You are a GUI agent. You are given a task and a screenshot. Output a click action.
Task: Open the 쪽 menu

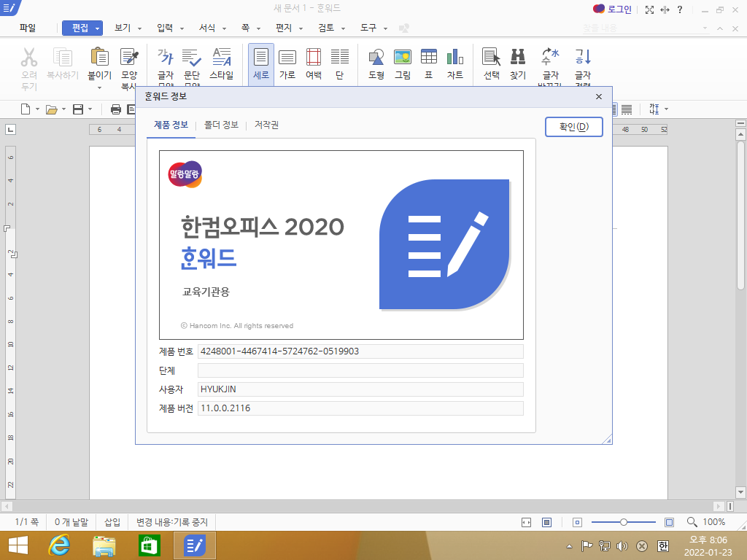[x=245, y=28]
